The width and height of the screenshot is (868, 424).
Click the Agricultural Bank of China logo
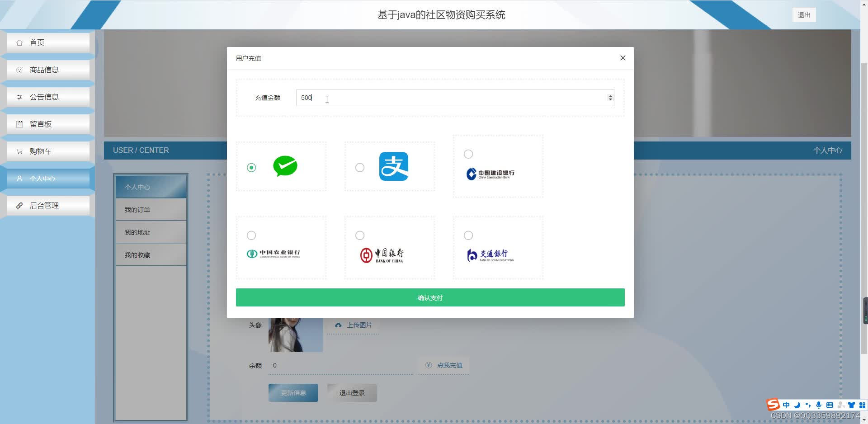point(274,254)
